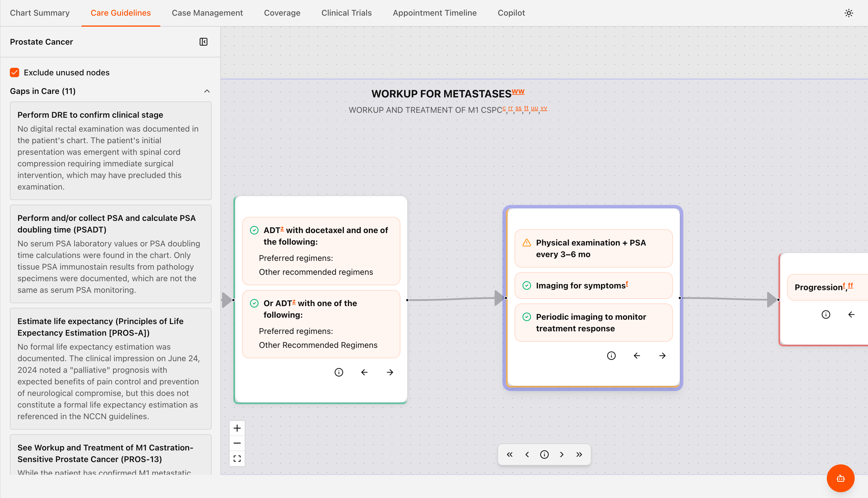Jump to the first node in the pathway
868x498 pixels.
510,454
